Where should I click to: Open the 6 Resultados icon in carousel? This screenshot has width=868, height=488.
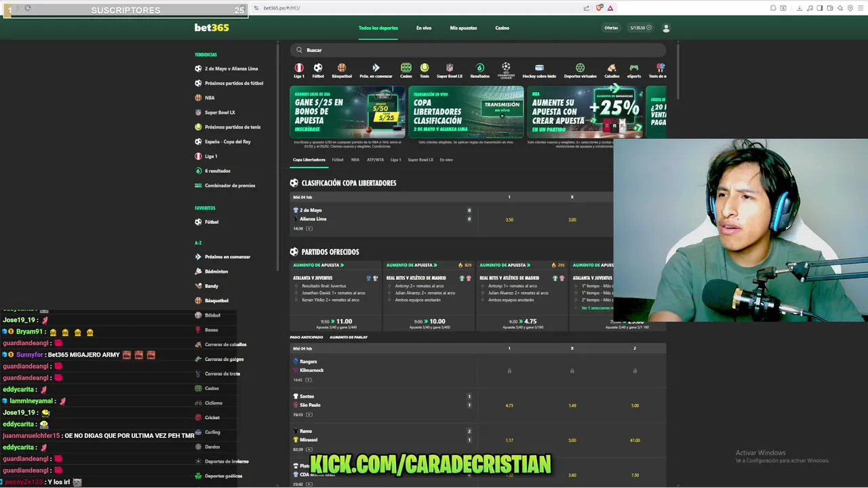[480, 68]
